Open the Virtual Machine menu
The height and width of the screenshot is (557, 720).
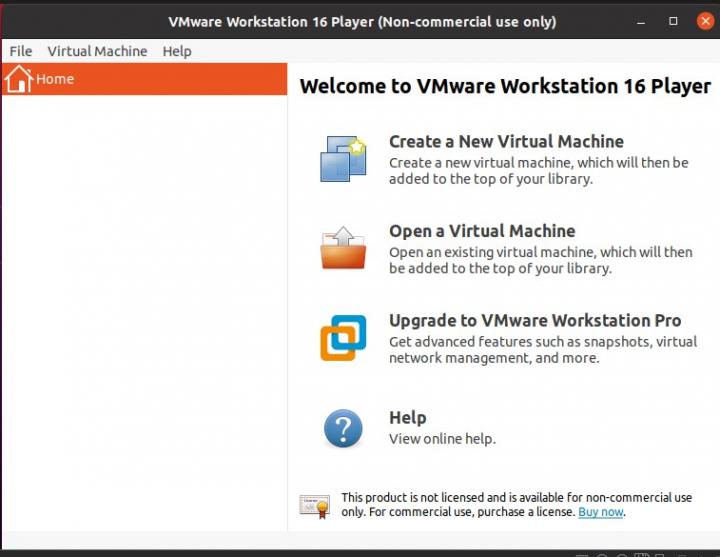[97, 51]
